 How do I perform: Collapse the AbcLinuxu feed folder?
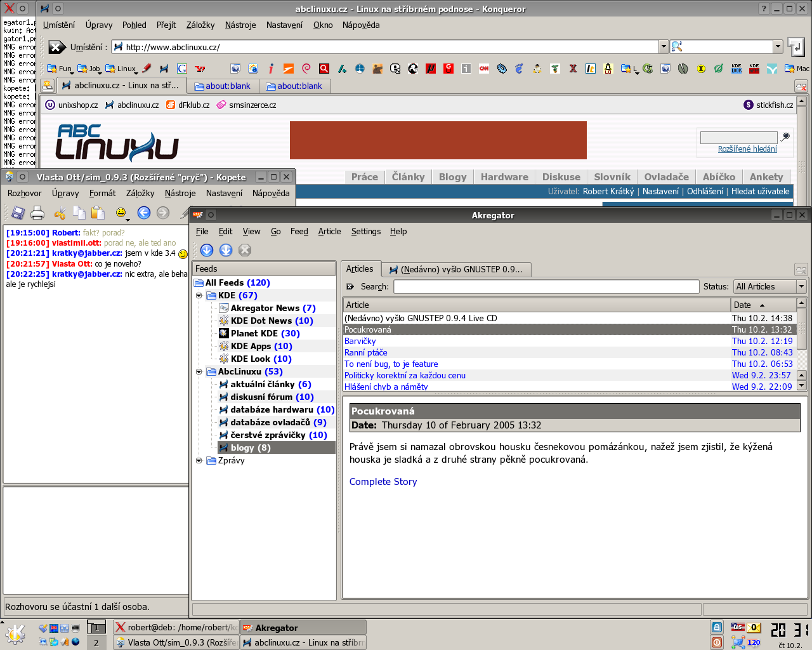199,372
